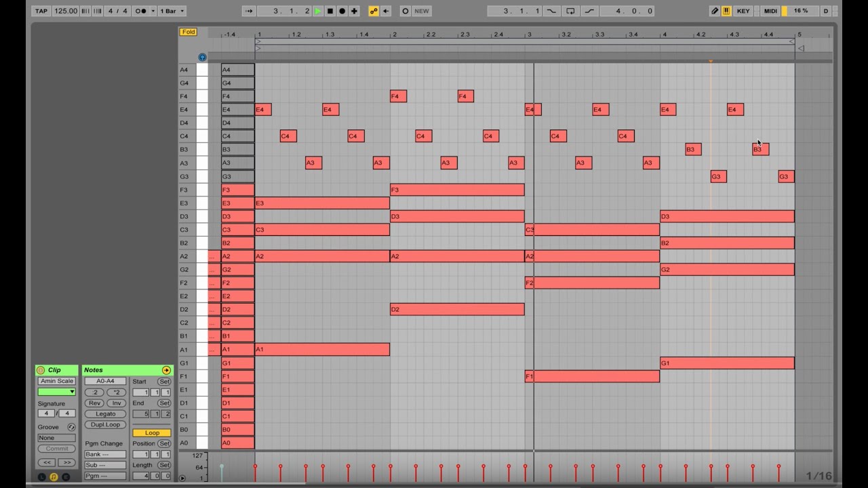Open the Bank program change chooser
The width and height of the screenshot is (868, 488).
pos(105,454)
